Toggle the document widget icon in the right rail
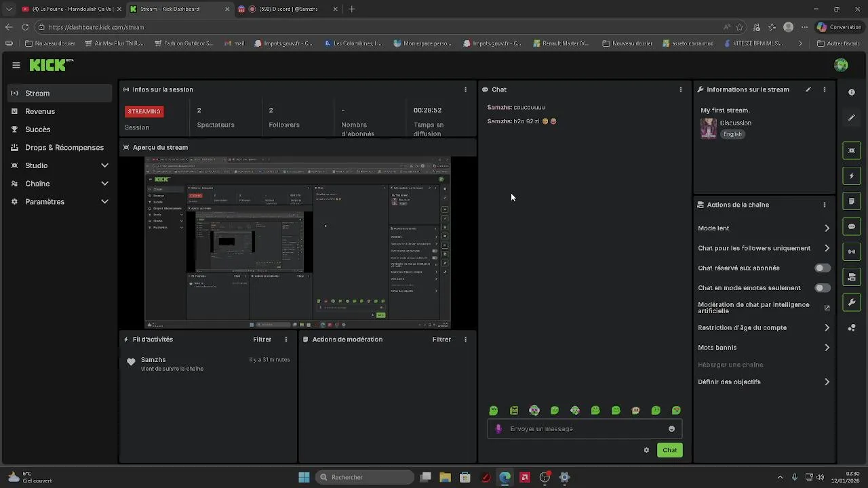The image size is (868, 488). (x=852, y=201)
